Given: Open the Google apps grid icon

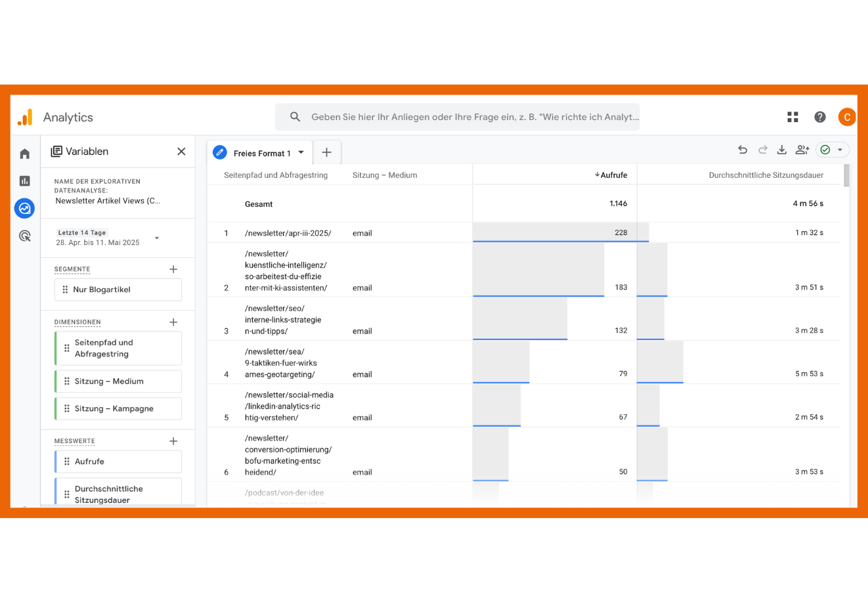Looking at the screenshot, I should point(792,117).
